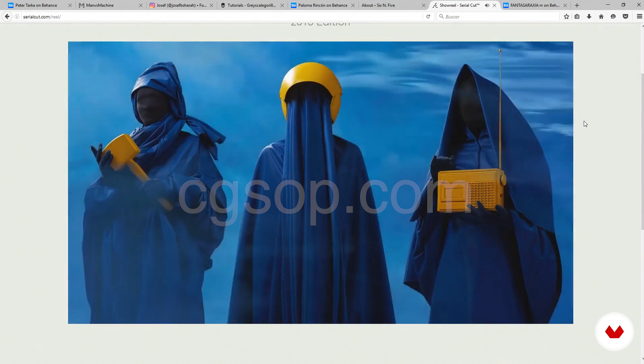Close the Paloma Rincón on Behance tab

353,5
